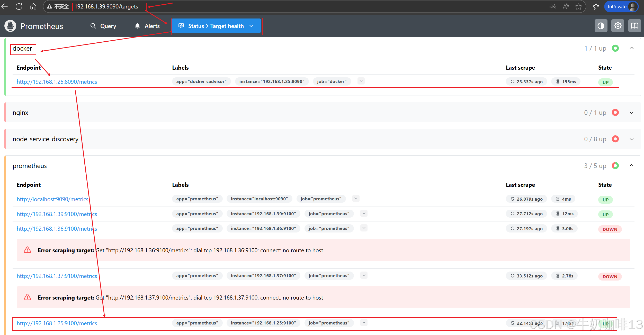This screenshot has width=644, height=335.
Task: Open the 192.168.1.25:8090 metrics link
Action: pos(57,82)
